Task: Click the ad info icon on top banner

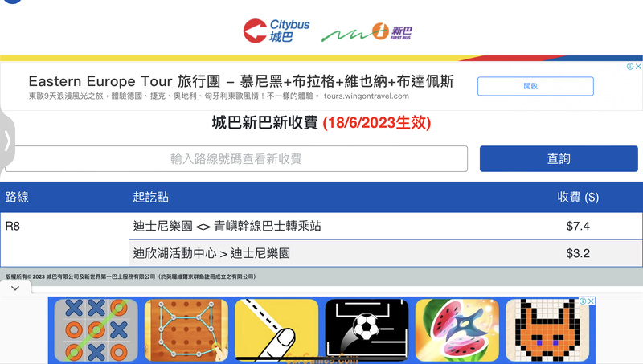Action: 630,67
